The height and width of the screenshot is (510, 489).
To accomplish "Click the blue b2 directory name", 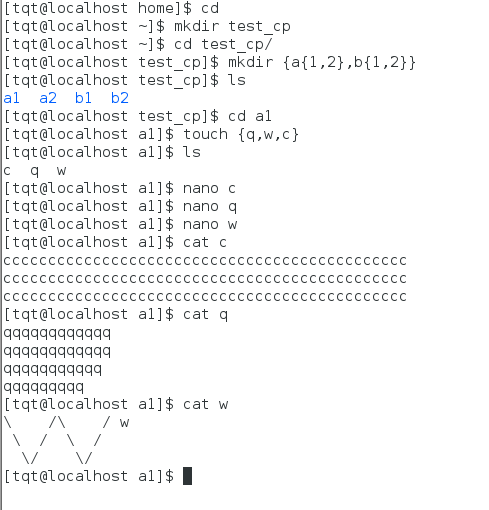I will tap(120, 98).
